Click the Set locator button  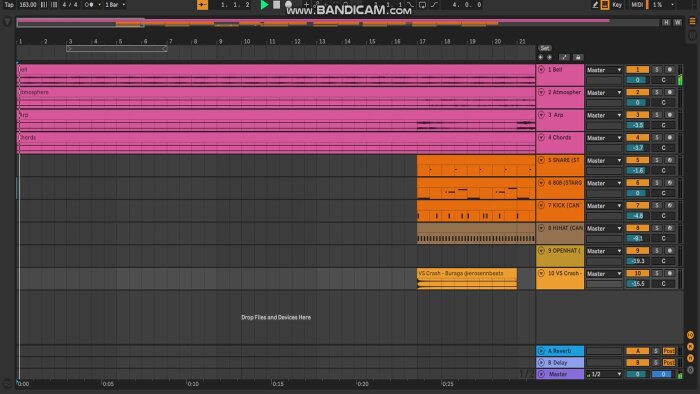[x=545, y=48]
